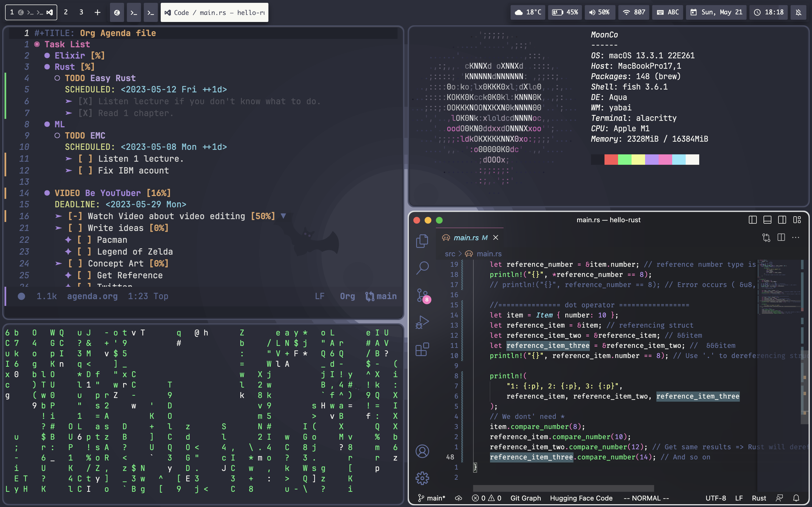Open the Manage gear icon in VS Code
The width and height of the screenshot is (812, 507).
click(422, 478)
